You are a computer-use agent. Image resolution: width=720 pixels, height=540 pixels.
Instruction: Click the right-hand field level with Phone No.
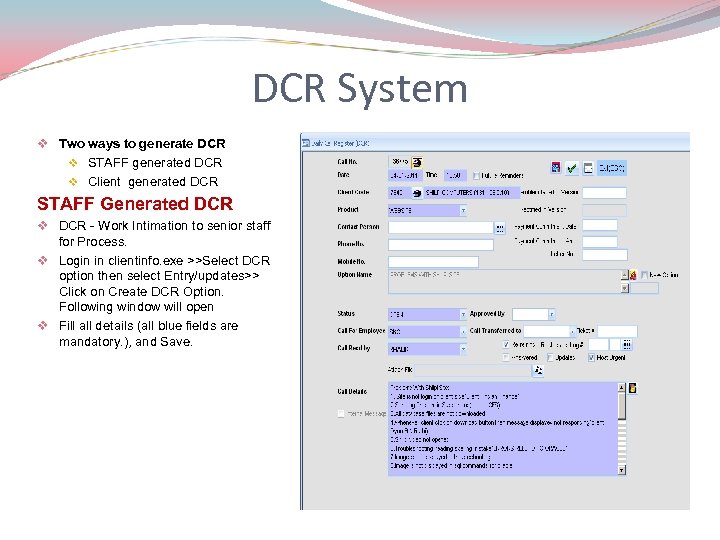pyautogui.click(x=600, y=242)
